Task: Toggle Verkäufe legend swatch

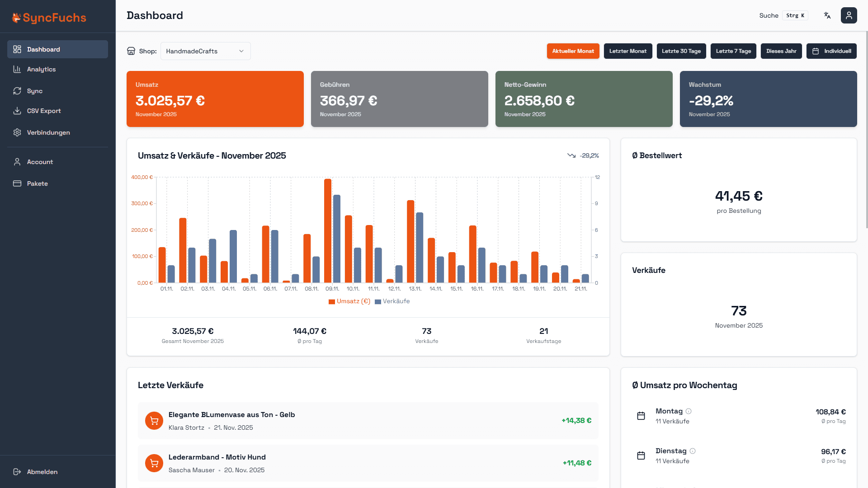Action: point(378,301)
